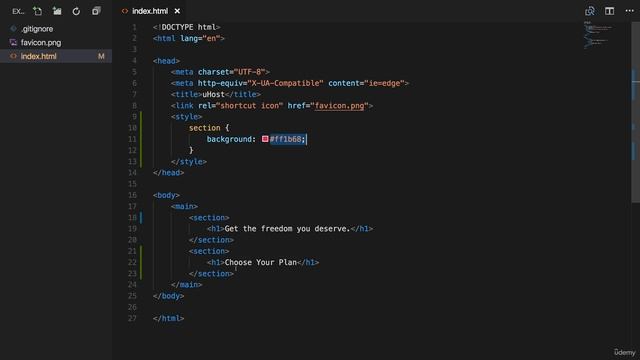Image resolution: width=640 pixels, height=360 pixels.
Task: Click the opening body tag
Action: pos(166,195)
